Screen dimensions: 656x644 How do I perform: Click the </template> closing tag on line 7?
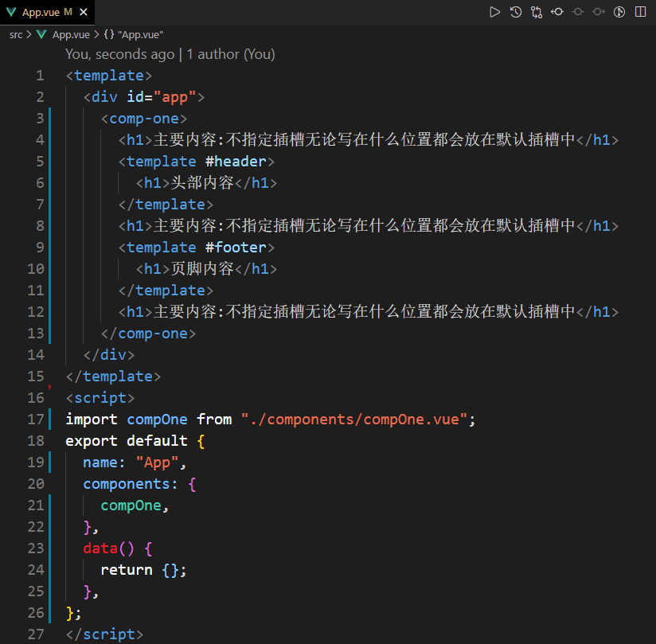[166, 205]
